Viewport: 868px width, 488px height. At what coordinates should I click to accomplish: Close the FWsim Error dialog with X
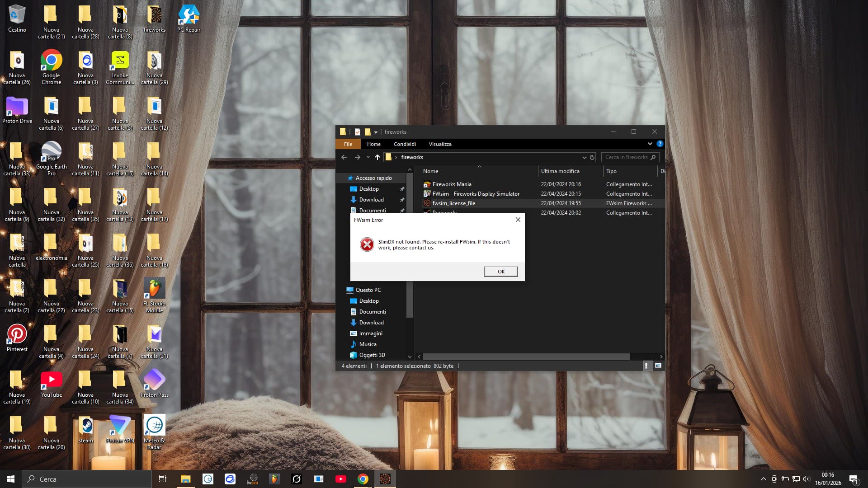518,220
